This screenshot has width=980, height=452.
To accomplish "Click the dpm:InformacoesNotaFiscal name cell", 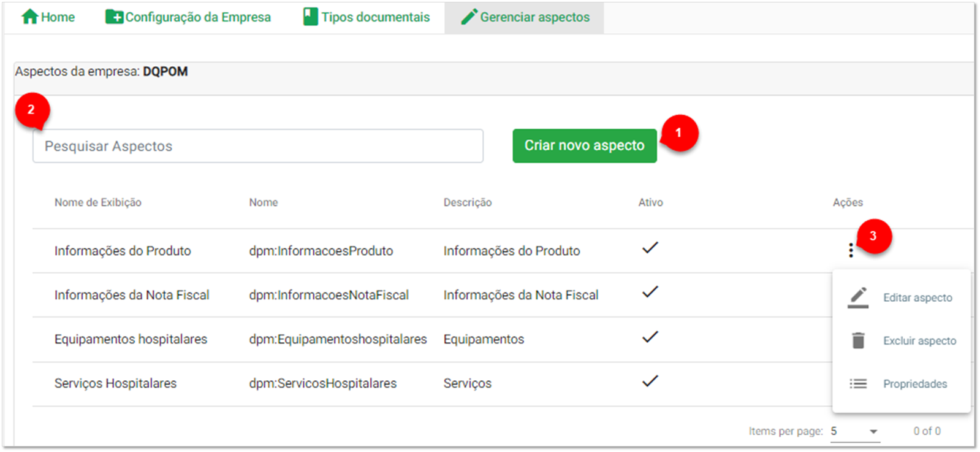I will pyautogui.click(x=329, y=295).
